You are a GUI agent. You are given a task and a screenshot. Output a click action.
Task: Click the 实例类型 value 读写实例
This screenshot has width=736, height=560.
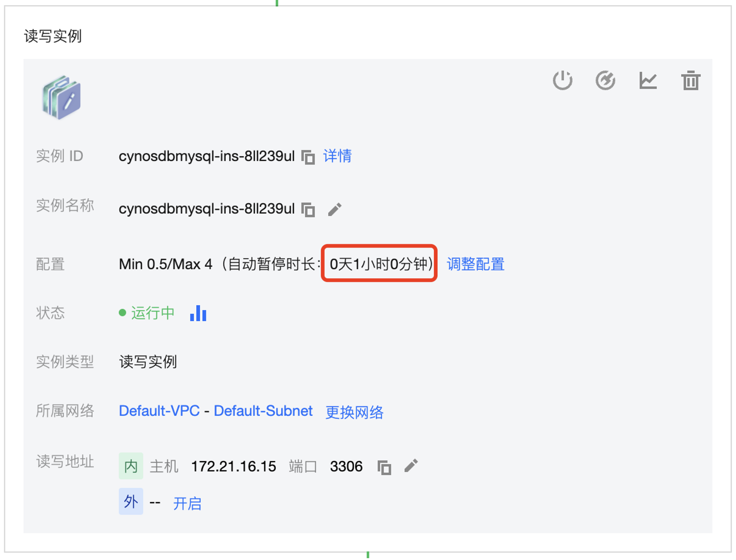point(148,362)
